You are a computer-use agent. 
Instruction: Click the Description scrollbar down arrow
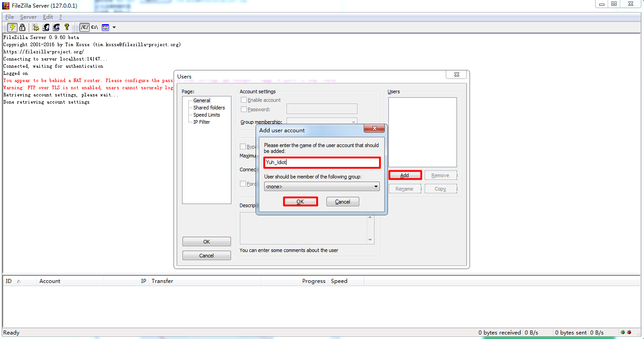(370, 240)
